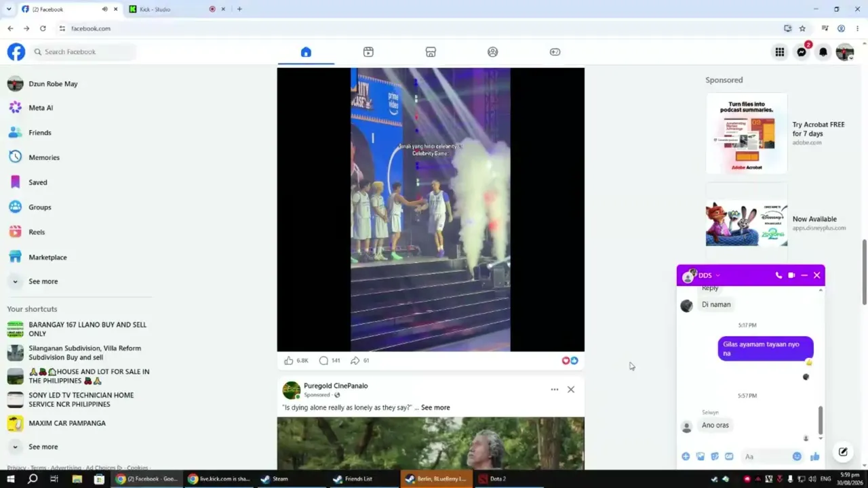Open the Gaming tab in top navigation
The width and height of the screenshot is (868, 488).
point(555,52)
